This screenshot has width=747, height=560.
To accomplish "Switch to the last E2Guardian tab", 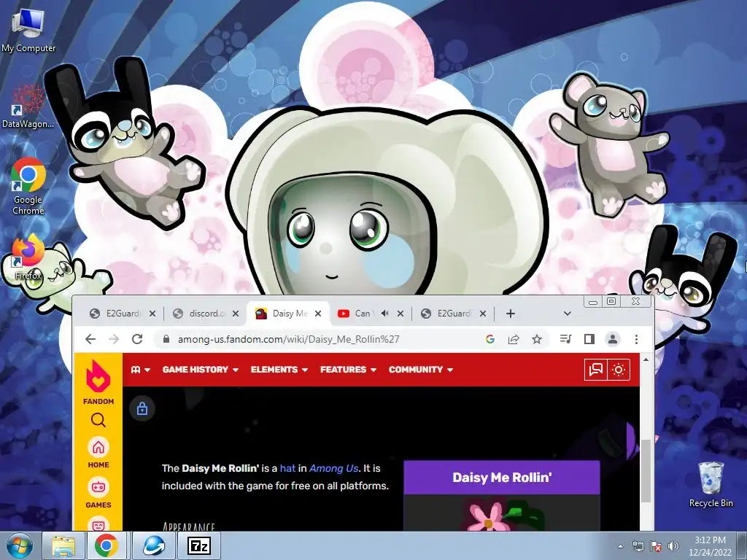I will coord(454,314).
